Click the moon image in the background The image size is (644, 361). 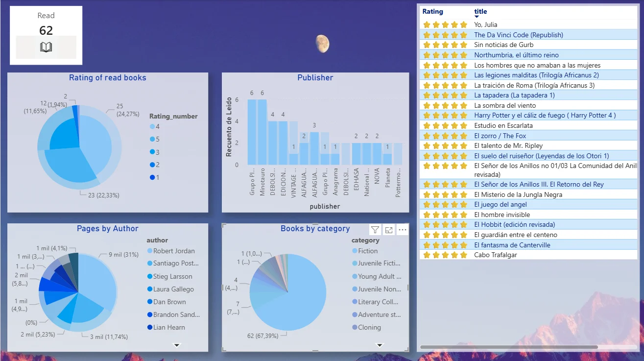322,43
